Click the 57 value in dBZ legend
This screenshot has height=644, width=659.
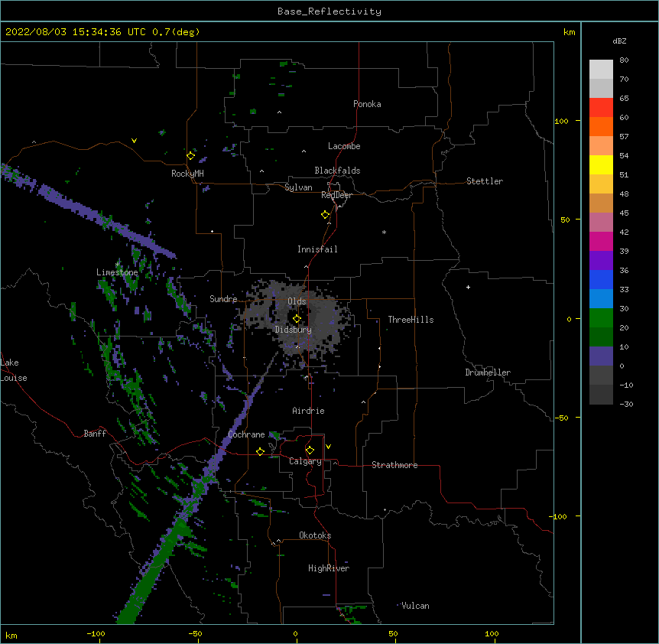click(624, 137)
